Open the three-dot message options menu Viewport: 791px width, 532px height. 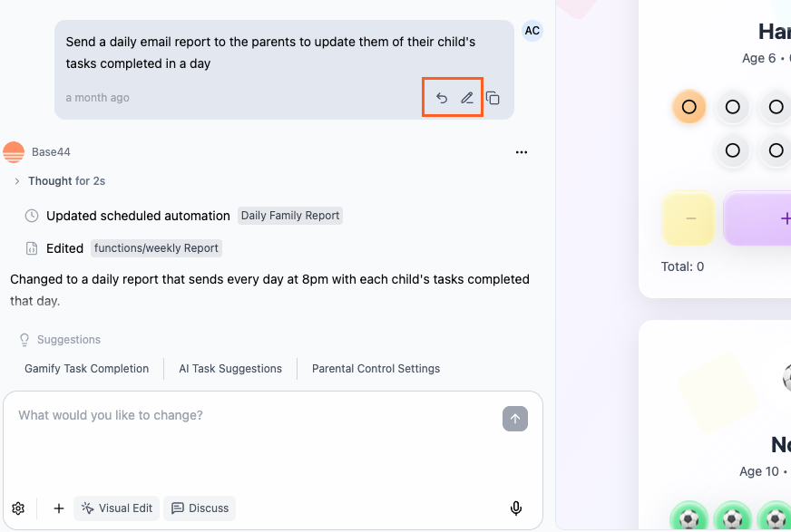(522, 152)
